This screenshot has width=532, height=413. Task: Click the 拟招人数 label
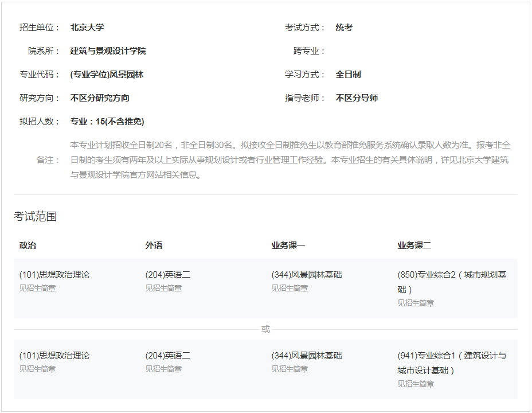[x=40, y=122]
